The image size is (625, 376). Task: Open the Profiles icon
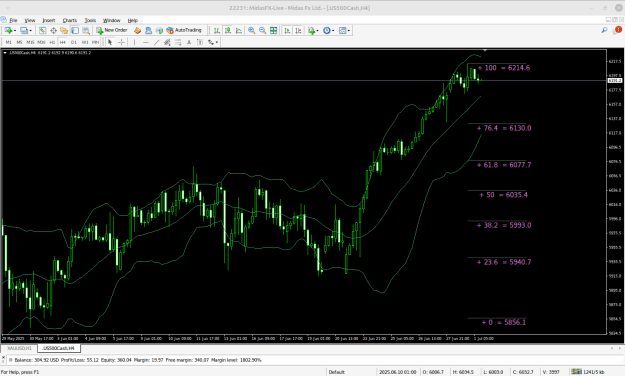pyautogui.click(x=24, y=30)
